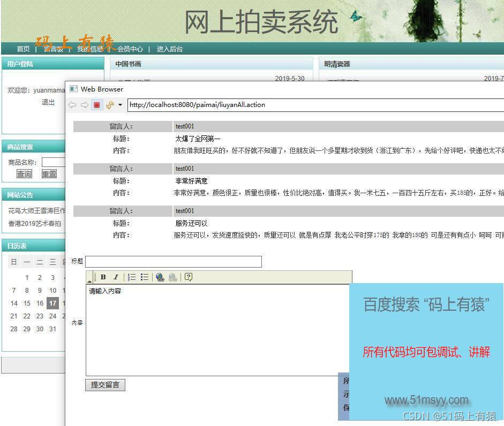Open editor help via the question mark icon

[189, 277]
